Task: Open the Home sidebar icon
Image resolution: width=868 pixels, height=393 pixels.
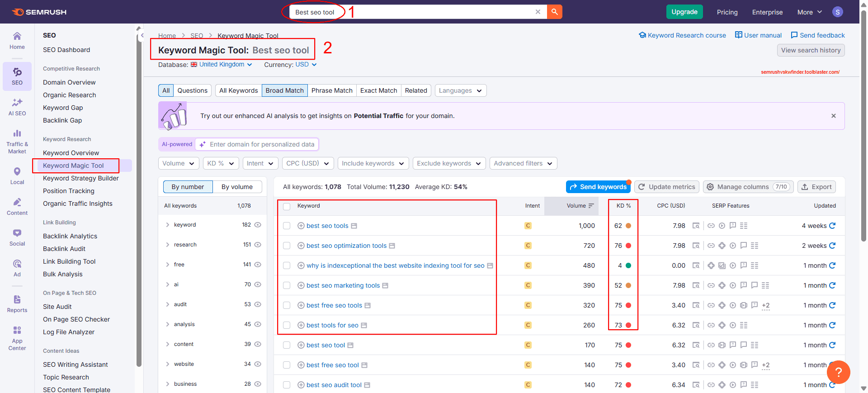Action: (17, 41)
